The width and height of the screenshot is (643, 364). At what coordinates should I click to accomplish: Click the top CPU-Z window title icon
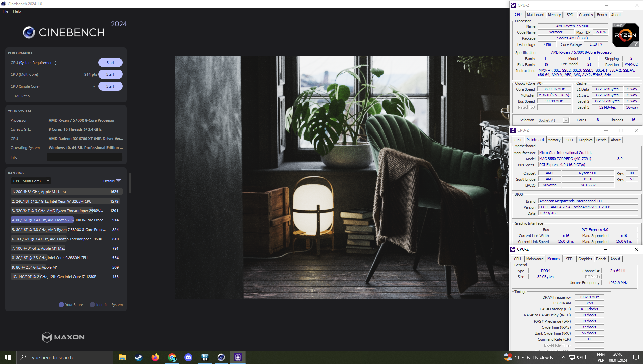pos(513,5)
